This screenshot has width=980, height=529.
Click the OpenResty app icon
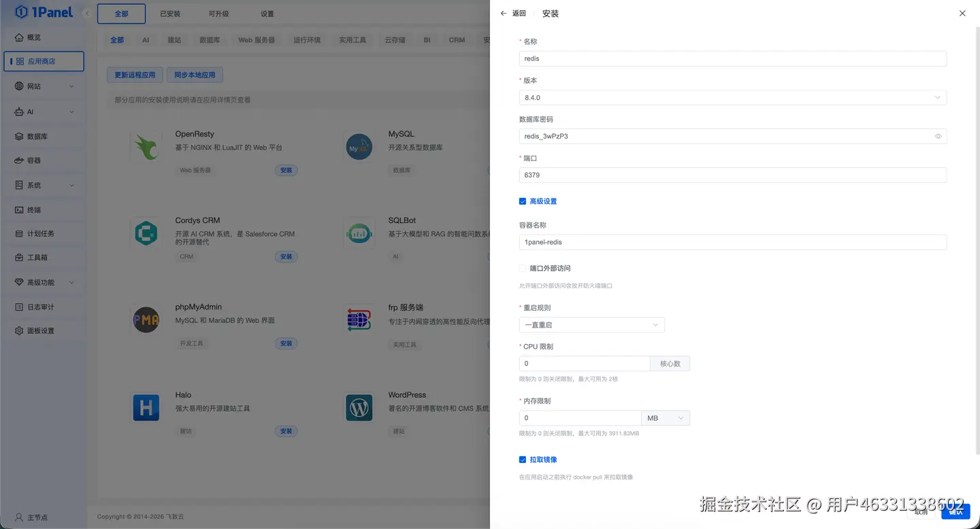tap(146, 146)
